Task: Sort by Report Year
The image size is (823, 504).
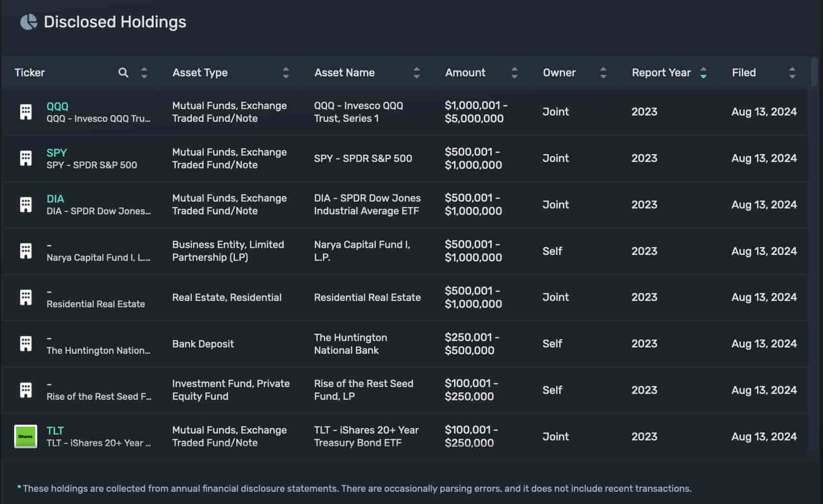Action: click(703, 72)
